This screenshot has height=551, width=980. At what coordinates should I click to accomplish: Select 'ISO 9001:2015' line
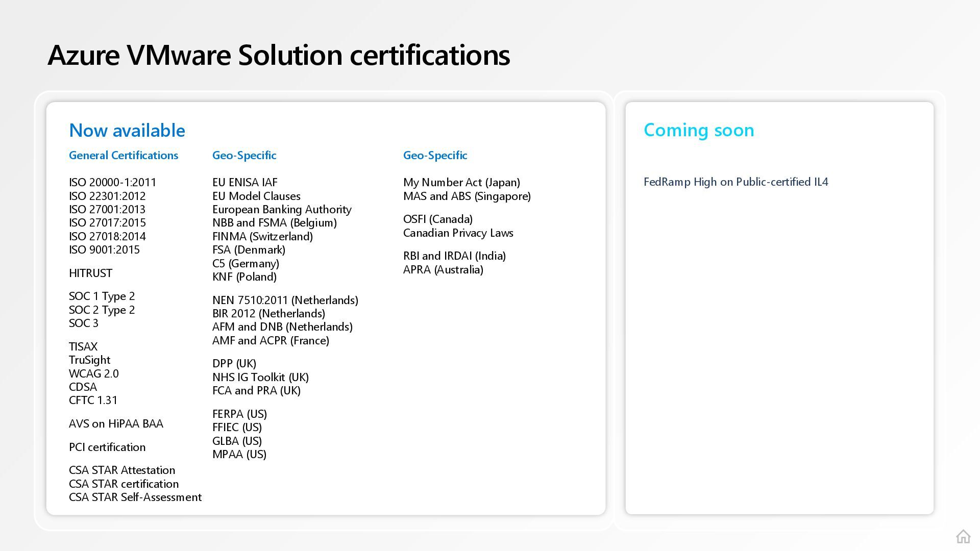coord(104,249)
